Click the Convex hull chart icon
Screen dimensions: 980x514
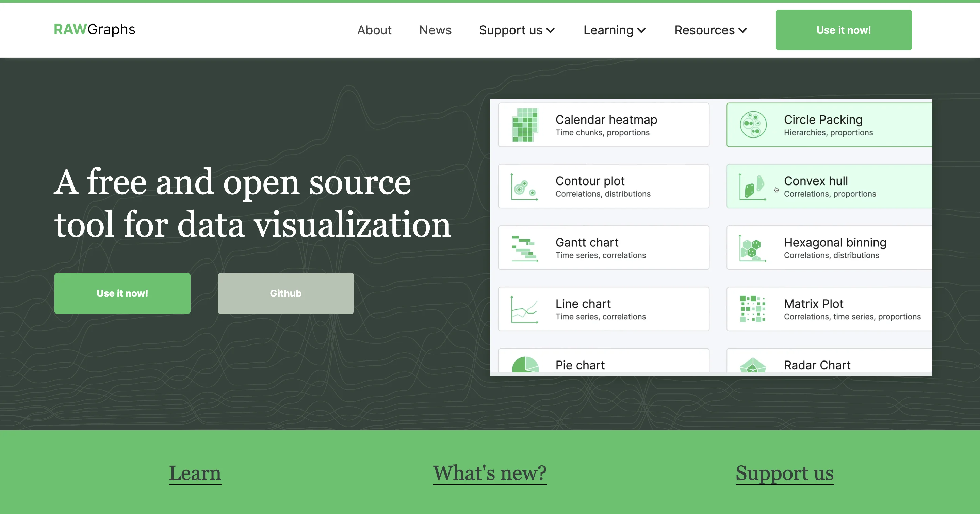click(752, 187)
